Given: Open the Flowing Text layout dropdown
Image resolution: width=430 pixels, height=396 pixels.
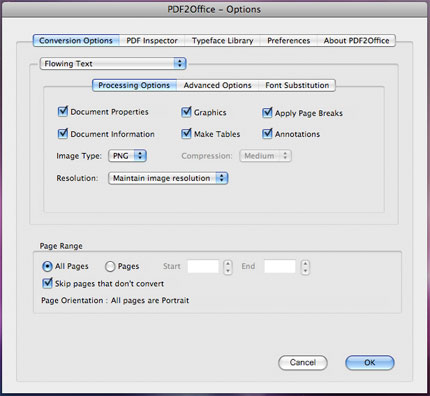Looking at the screenshot, I should point(113,63).
